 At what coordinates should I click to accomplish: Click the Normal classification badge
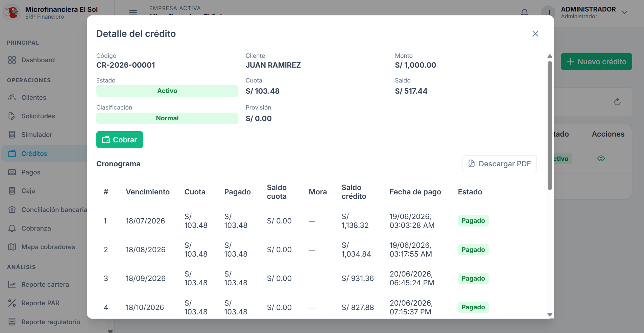167,118
